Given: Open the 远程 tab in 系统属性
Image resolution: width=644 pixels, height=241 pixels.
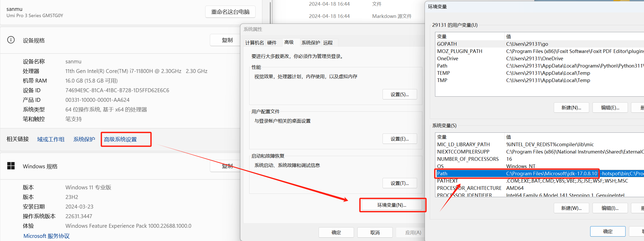Looking at the screenshot, I should coord(329,42).
